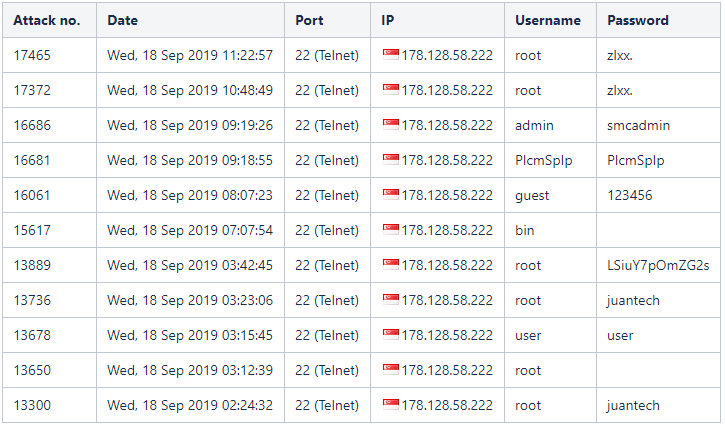The height and width of the screenshot is (429, 725).
Task: Click the Port column header
Action: point(309,20)
